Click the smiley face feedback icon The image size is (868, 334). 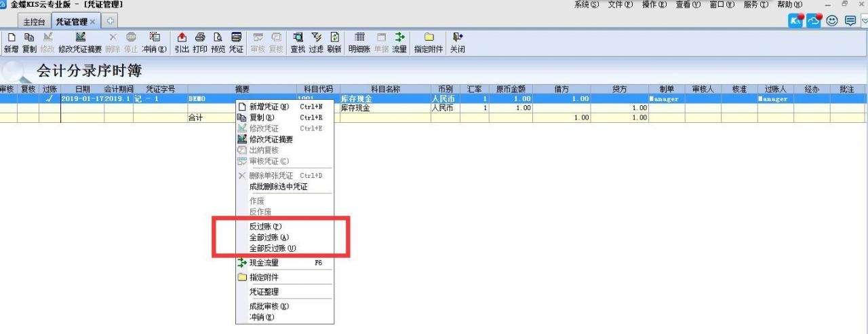pos(831,21)
